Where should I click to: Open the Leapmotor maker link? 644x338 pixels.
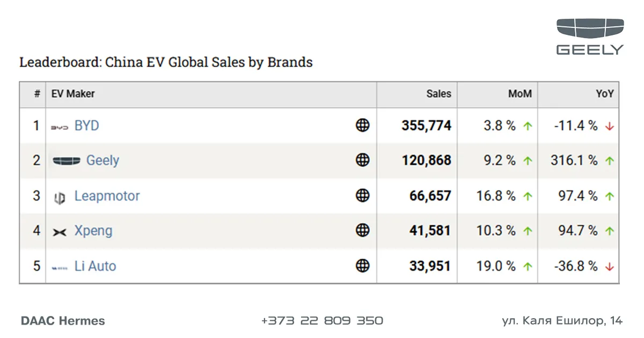(107, 196)
